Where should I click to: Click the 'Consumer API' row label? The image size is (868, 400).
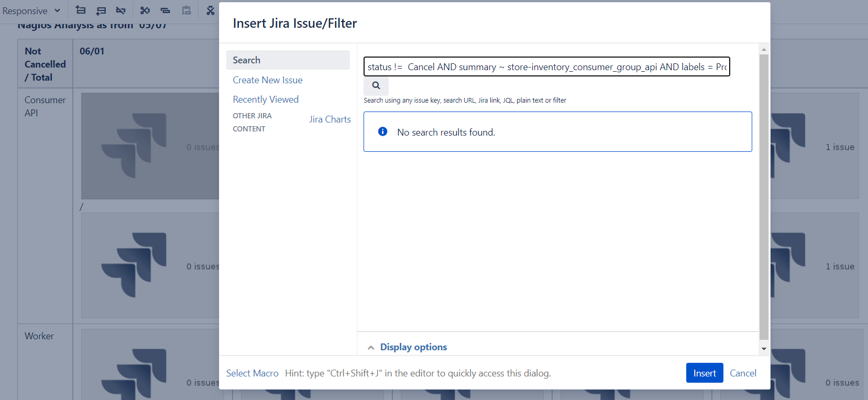click(45, 106)
